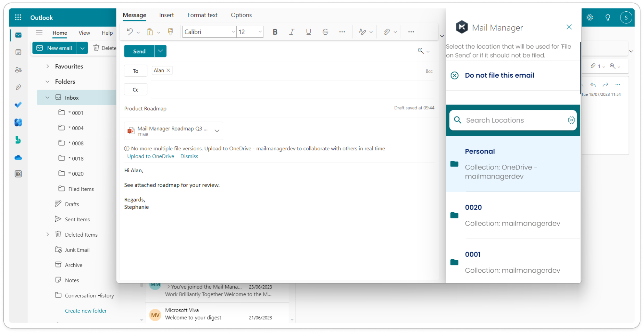The height and width of the screenshot is (333, 644).
Task: Collapse the Folders section
Action: tap(48, 81)
